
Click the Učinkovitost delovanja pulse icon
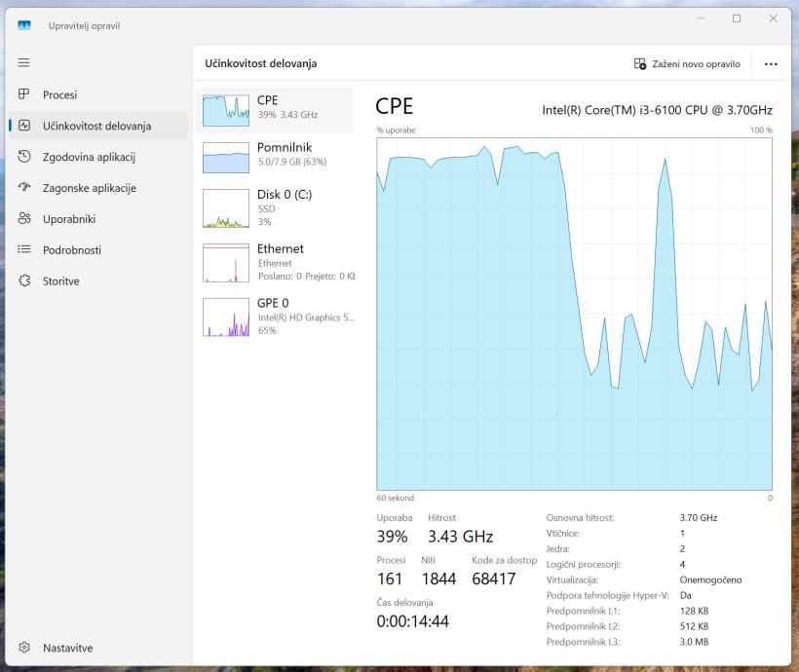(x=24, y=126)
